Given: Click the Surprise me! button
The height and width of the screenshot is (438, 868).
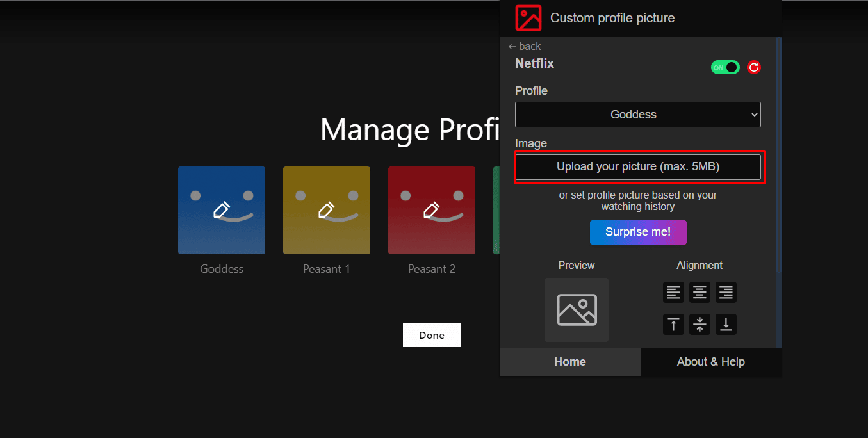Looking at the screenshot, I should [638, 232].
